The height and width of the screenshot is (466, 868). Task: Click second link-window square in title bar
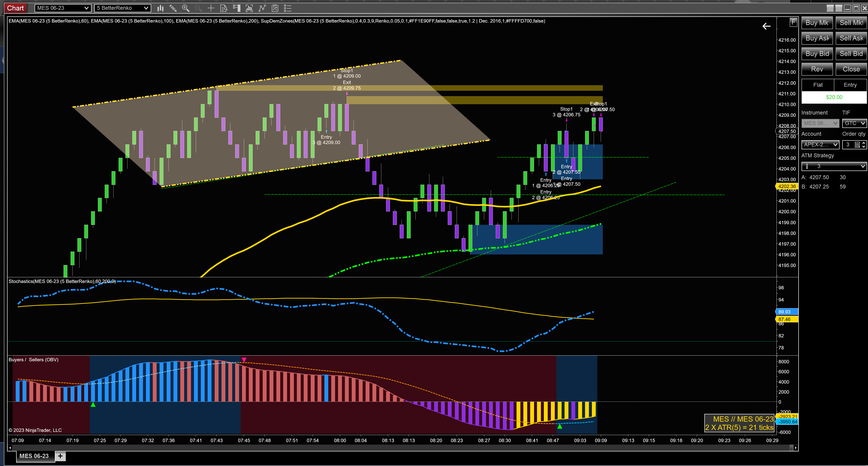[839, 8]
